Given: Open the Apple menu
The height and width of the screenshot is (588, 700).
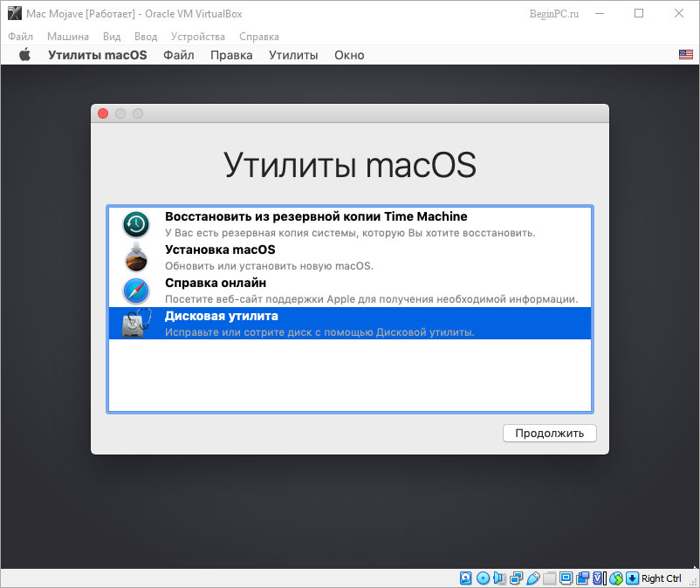Looking at the screenshot, I should [x=24, y=55].
